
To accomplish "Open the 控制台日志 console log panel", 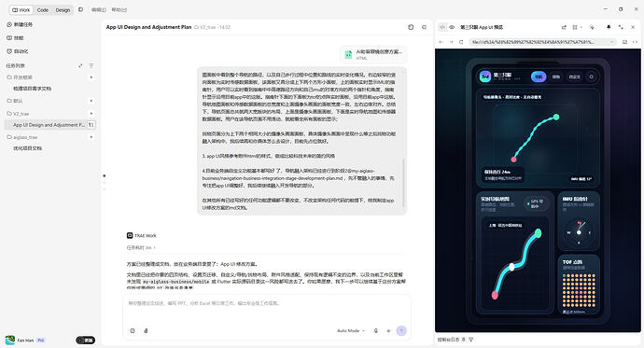I will coord(449,340).
